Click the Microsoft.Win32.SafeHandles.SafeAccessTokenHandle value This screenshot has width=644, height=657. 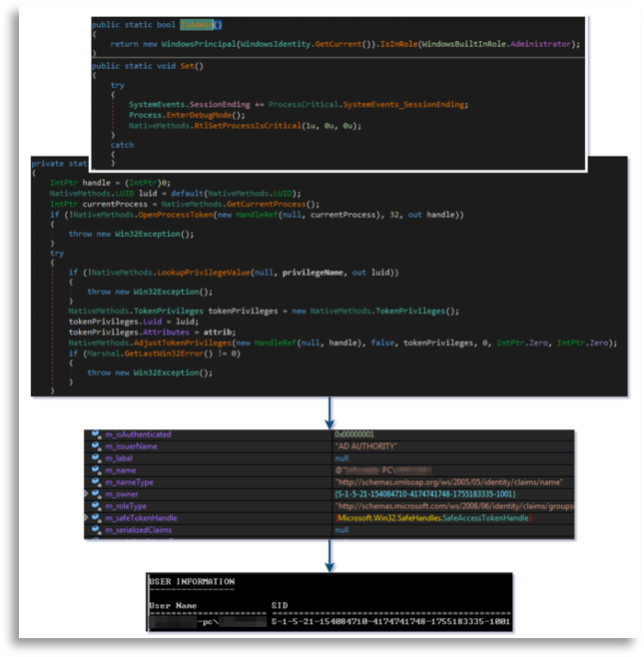(x=432, y=518)
